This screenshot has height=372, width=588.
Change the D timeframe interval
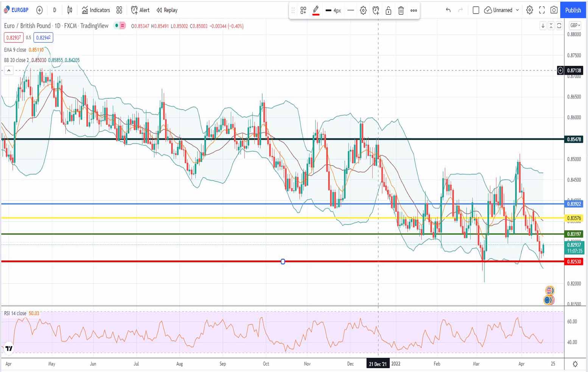[x=54, y=10]
